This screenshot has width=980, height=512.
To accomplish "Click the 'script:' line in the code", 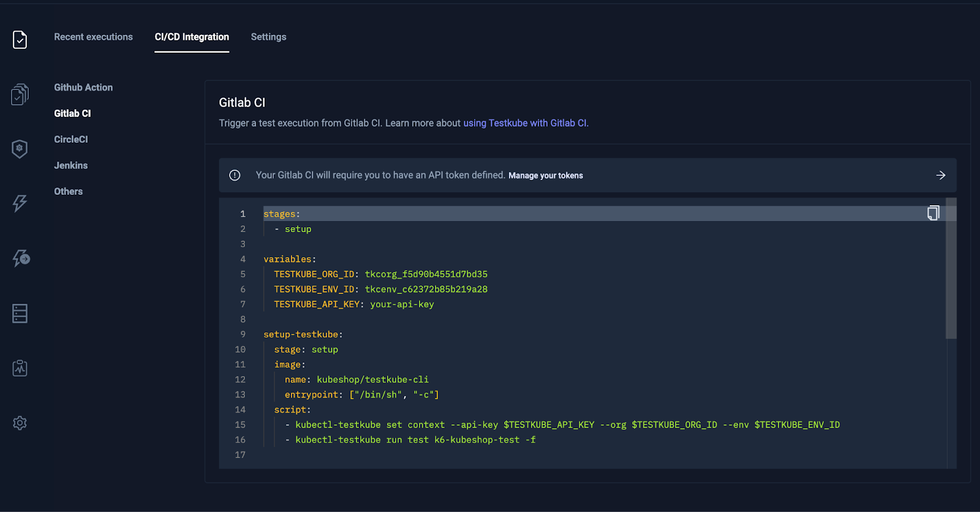I will tap(292, 410).
